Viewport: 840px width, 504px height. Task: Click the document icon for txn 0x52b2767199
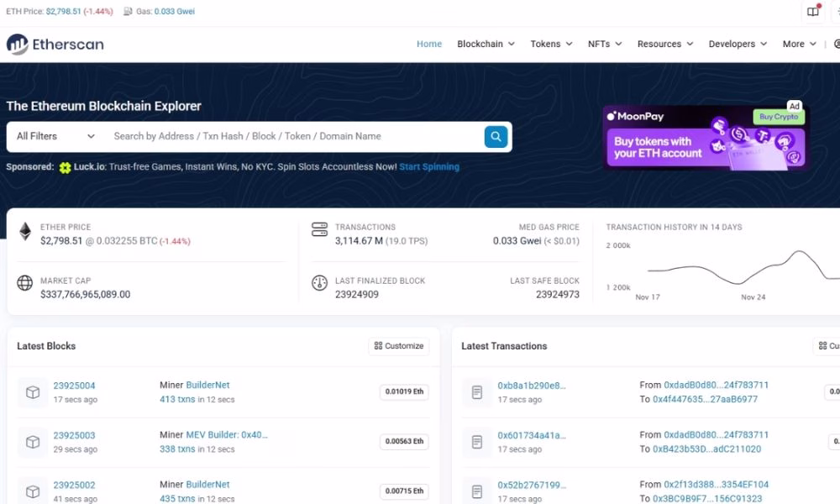(x=477, y=491)
